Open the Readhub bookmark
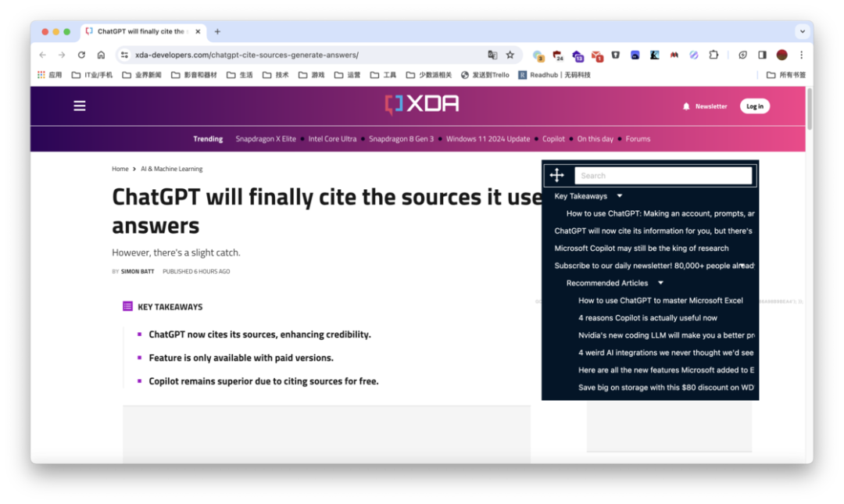 554,75
